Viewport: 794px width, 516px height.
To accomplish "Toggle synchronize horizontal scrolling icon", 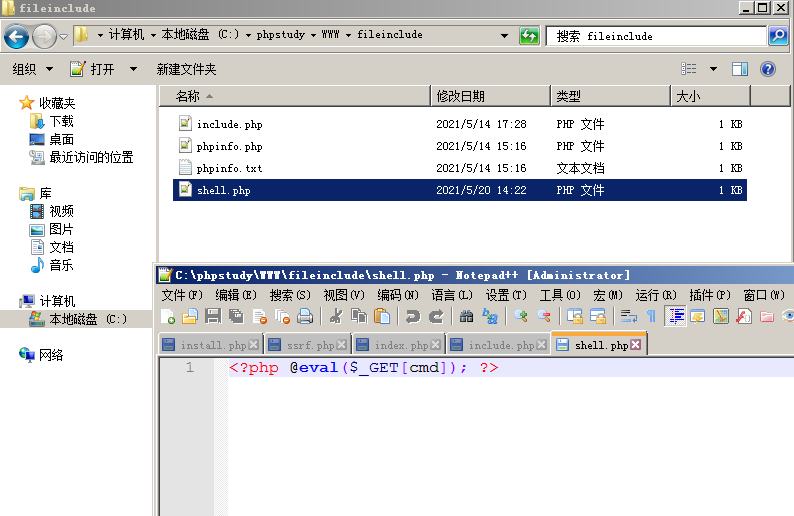I will [598, 316].
